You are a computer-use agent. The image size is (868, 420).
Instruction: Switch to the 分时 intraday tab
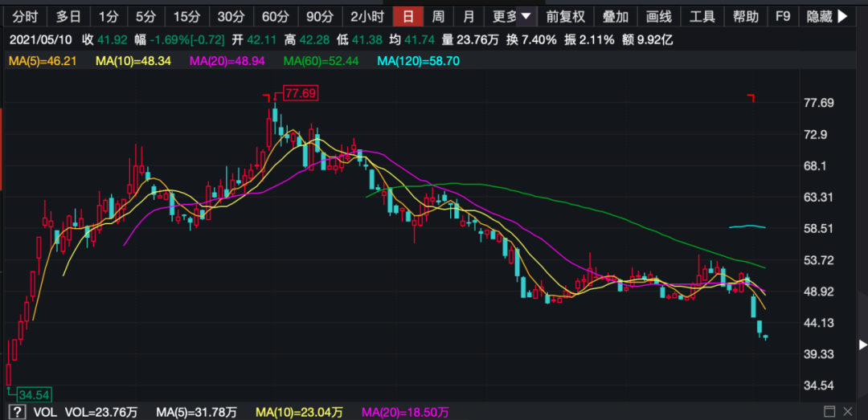[24, 16]
